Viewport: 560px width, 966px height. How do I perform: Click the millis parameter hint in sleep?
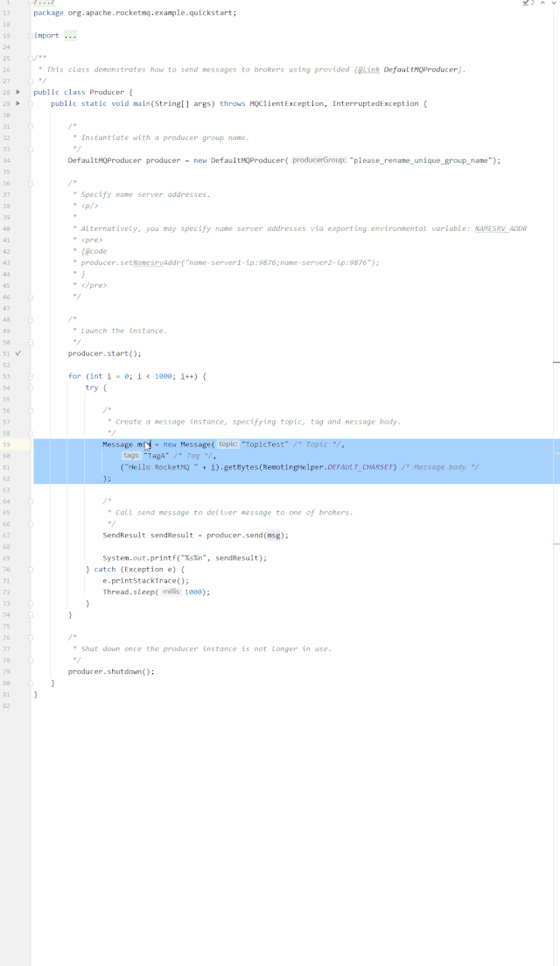click(x=171, y=591)
